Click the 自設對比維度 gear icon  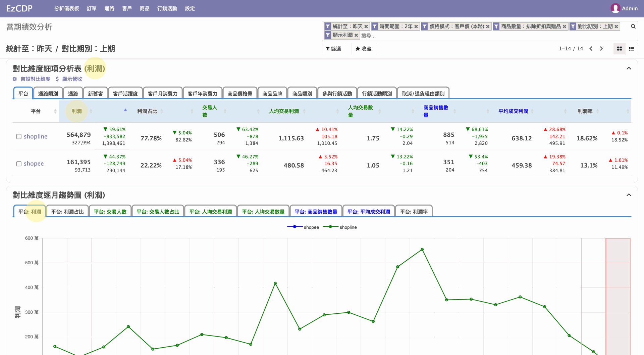tap(15, 79)
